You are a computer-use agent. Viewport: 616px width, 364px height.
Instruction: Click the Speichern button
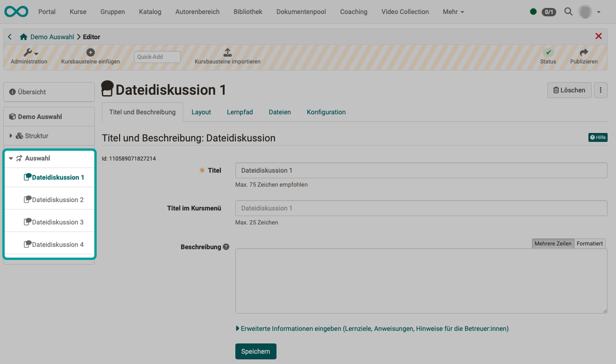click(255, 351)
